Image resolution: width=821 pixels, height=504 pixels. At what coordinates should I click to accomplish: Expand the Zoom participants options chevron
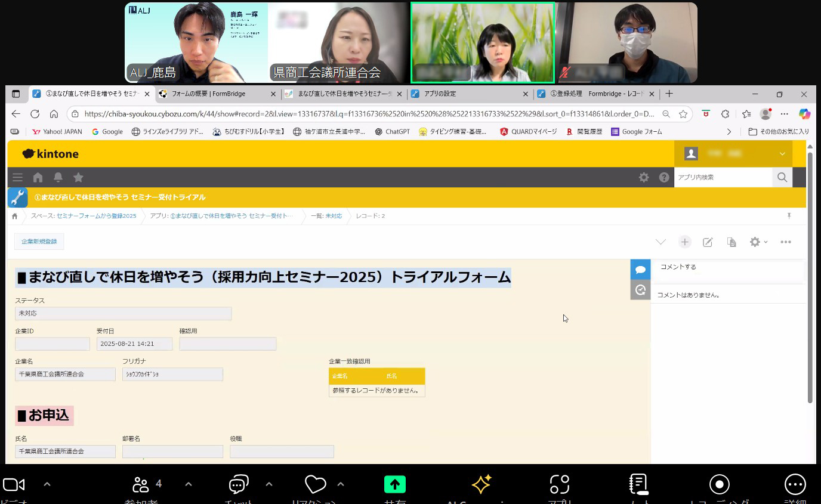(x=189, y=484)
